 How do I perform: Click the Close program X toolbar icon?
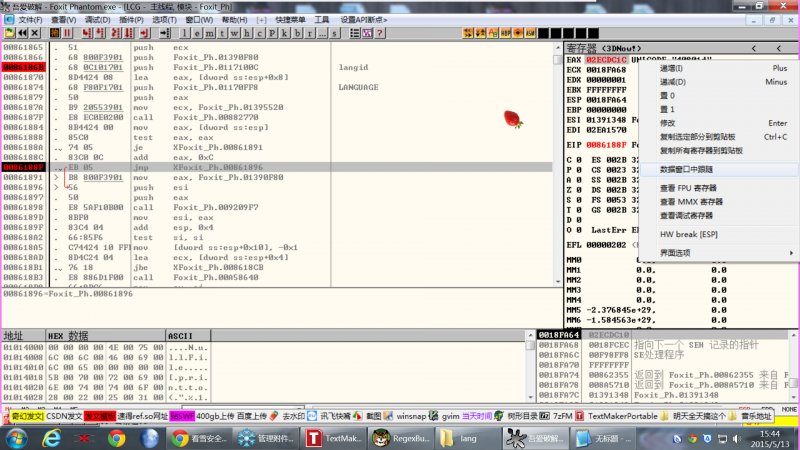[x=35, y=33]
